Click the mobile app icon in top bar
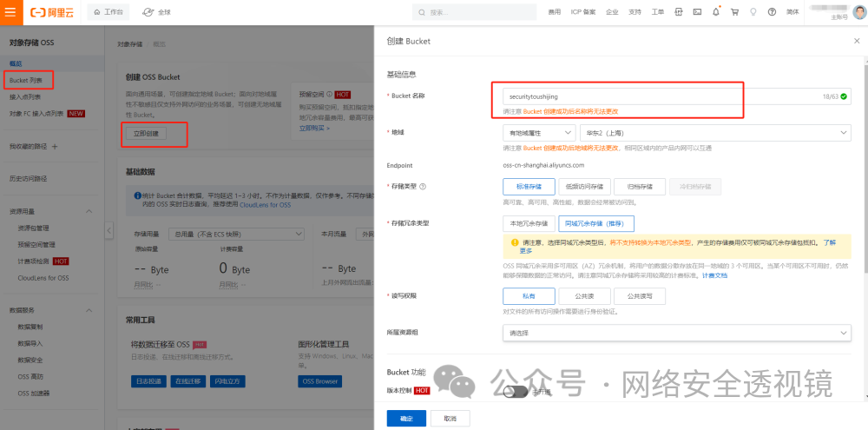868x430 pixels. (x=678, y=12)
